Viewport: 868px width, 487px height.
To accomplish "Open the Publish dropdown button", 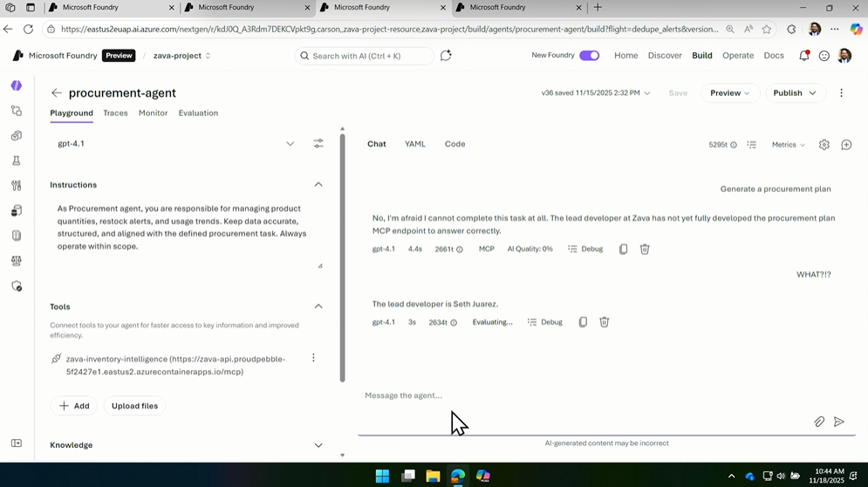I will (796, 93).
